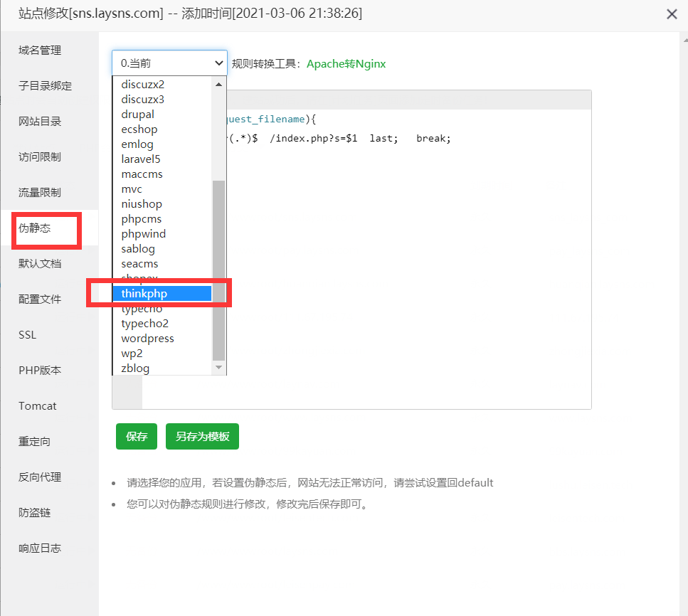Open the 0.当前 template dropdown
This screenshot has width=688, height=616.
pos(169,63)
